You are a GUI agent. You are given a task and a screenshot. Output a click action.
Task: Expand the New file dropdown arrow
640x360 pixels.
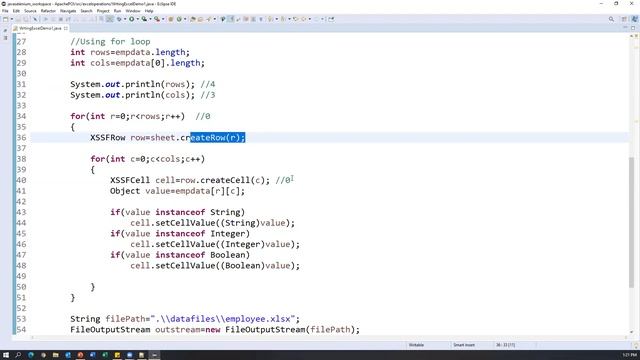pos(11,19)
